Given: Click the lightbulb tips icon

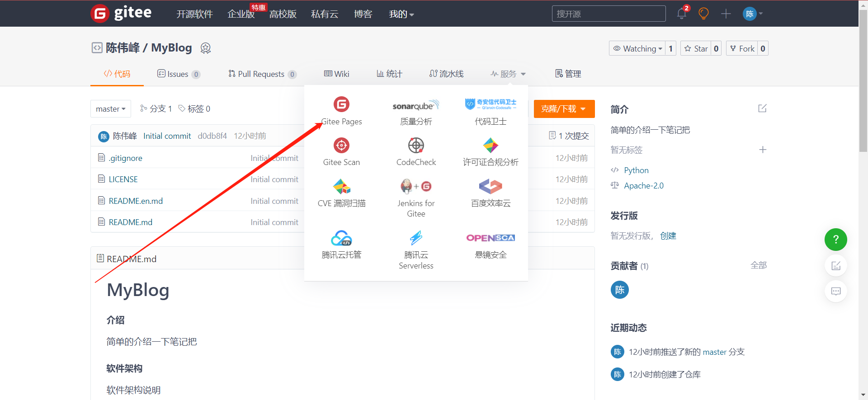Looking at the screenshot, I should pos(703,14).
